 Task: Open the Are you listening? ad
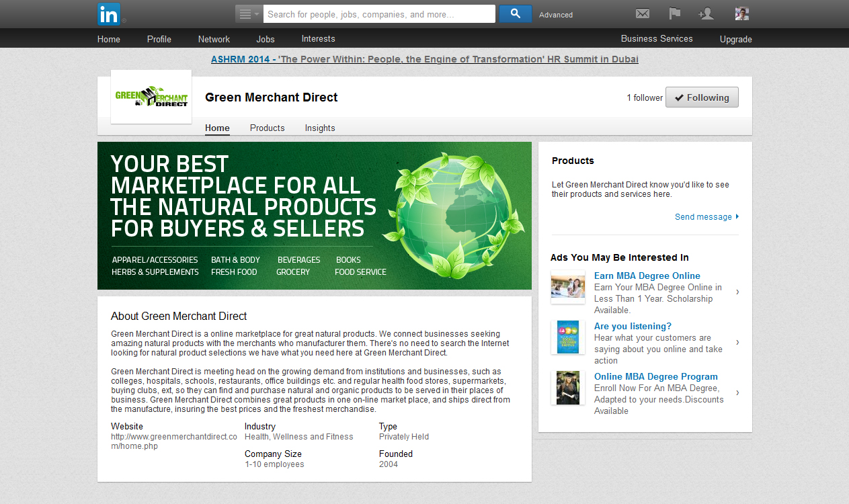pos(633,326)
